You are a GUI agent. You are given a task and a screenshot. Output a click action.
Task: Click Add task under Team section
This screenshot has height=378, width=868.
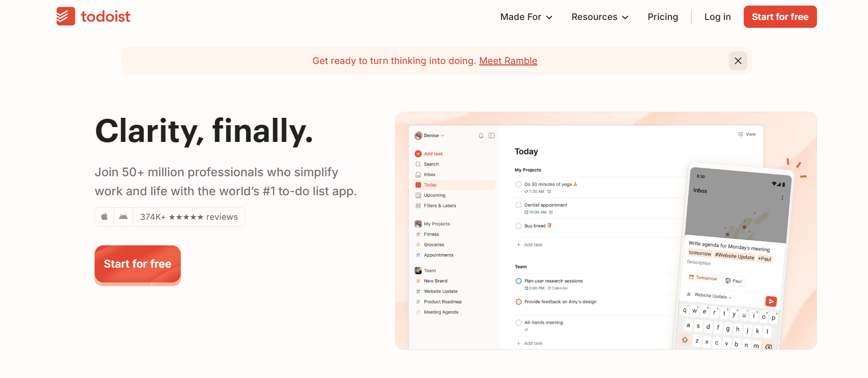click(x=529, y=343)
